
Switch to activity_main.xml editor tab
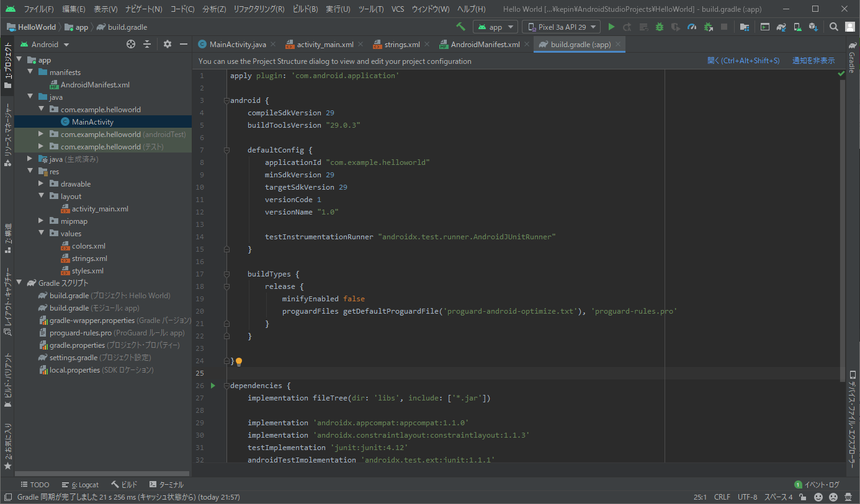coord(325,45)
